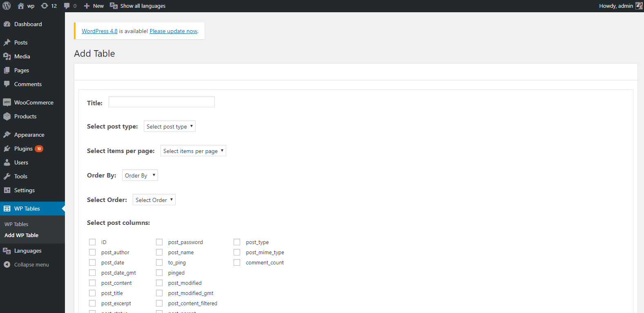Click the Pages icon in sidebar
This screenshot has width=644, height=313.
pos(7,70)
